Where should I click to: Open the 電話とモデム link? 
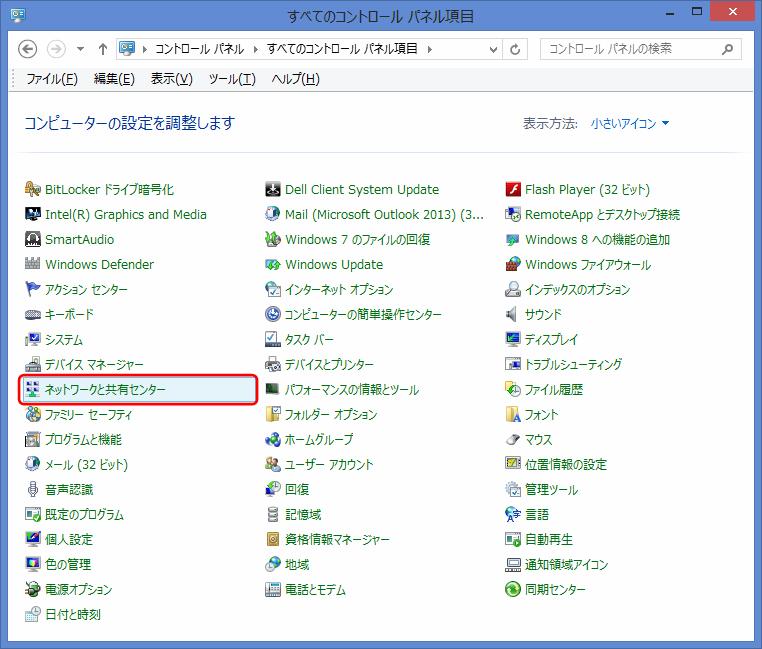coord(315,590)
